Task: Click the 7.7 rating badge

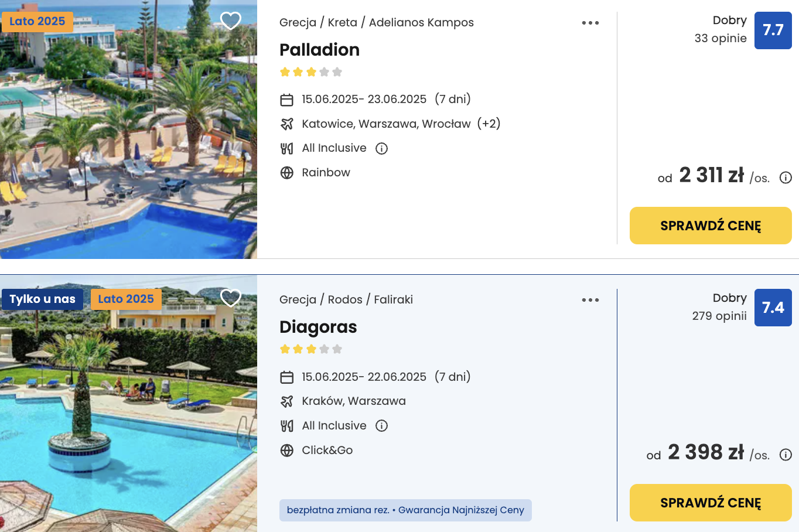Action: point(773,30)
